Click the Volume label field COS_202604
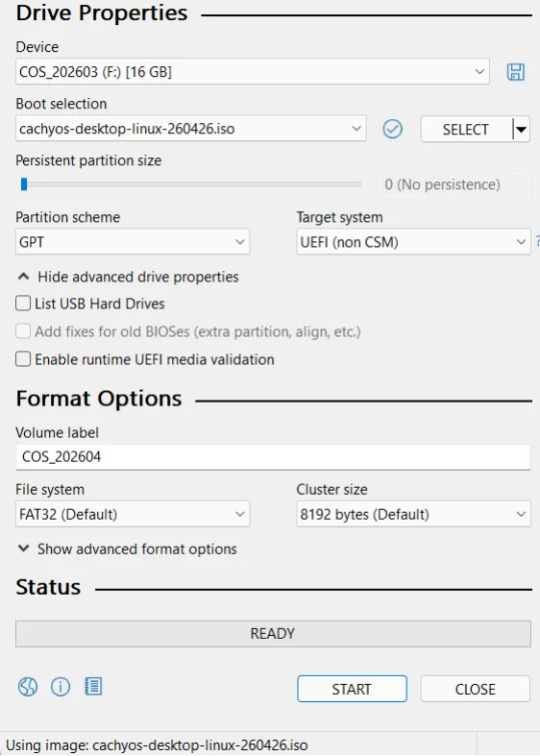 [273, 456]
